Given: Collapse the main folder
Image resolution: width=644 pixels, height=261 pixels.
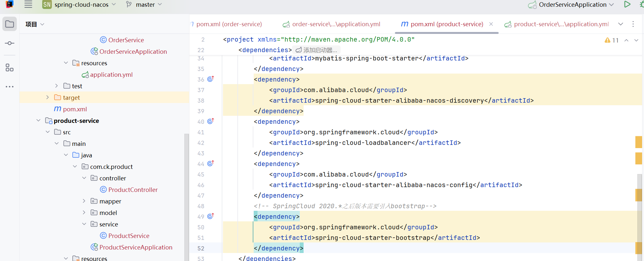Looking at the screenshot, I should [57, 143].
